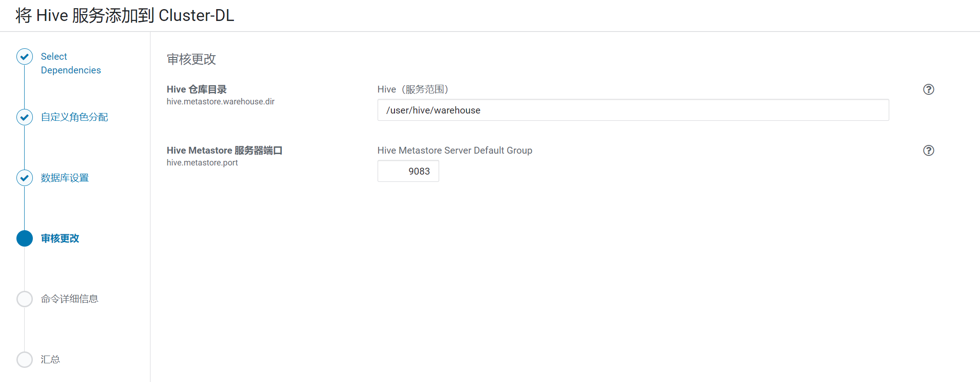Click the 数据库设置 step checkmark icon
The width and height of the screenshot is (980, 382).
point(25,178)
